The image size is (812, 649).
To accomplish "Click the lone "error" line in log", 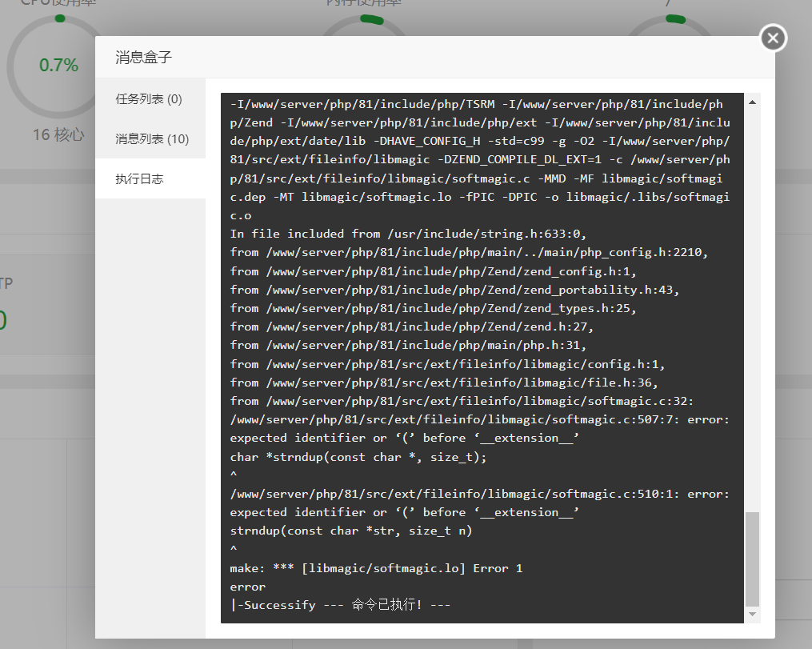I will [247, 587].
